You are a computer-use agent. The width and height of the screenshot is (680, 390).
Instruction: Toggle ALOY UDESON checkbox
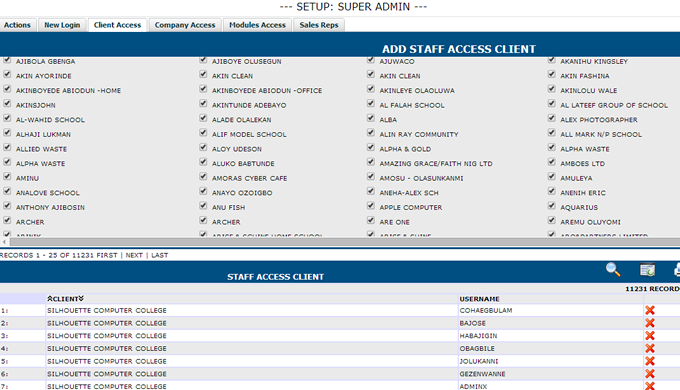coord(203,147)
